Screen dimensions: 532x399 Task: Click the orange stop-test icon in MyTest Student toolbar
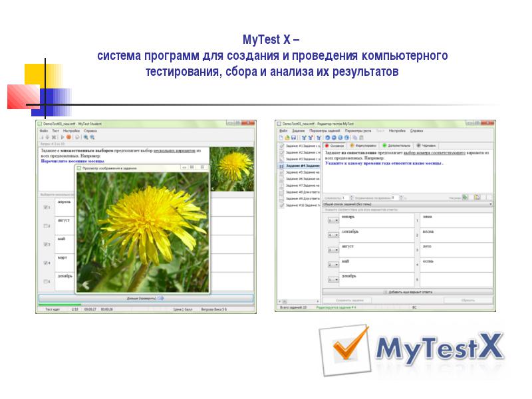pos(69,138)
